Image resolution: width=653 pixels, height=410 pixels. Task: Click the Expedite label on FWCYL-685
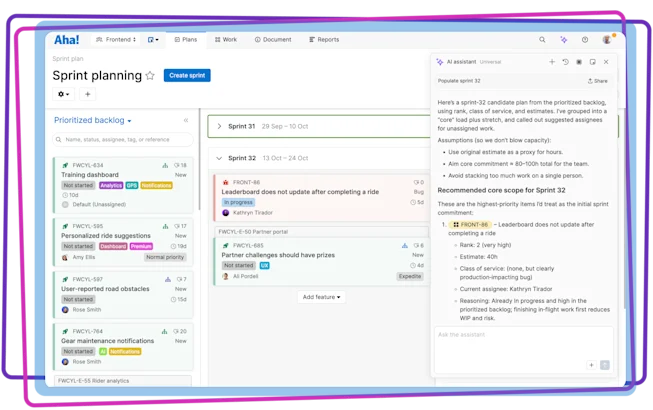[x=410, y=276]
